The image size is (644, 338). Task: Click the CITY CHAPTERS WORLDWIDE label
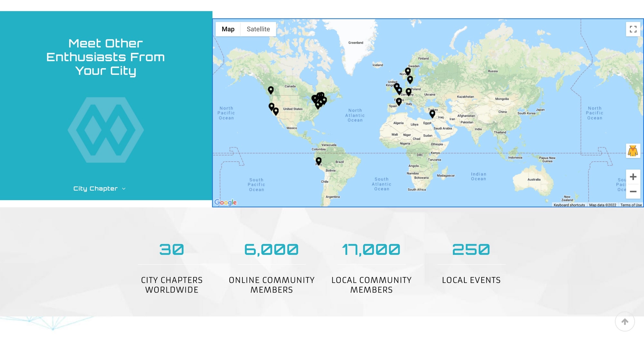coord(172,285)
